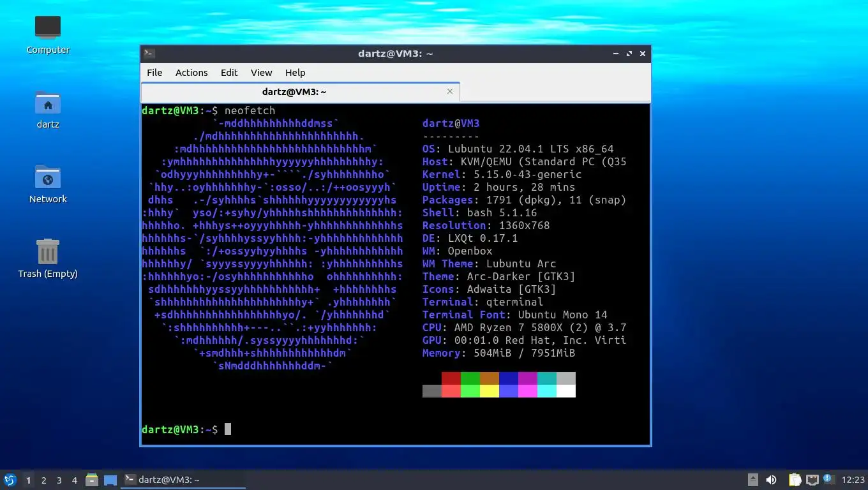Click the 'neofetch' command text
This screenshot has width=868, height=490.
[x=250, y=110]
